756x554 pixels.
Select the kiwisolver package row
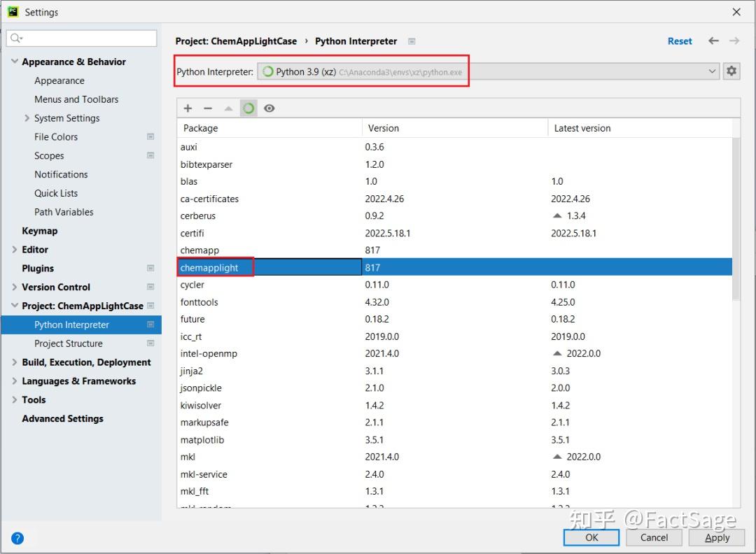[455, 405]
